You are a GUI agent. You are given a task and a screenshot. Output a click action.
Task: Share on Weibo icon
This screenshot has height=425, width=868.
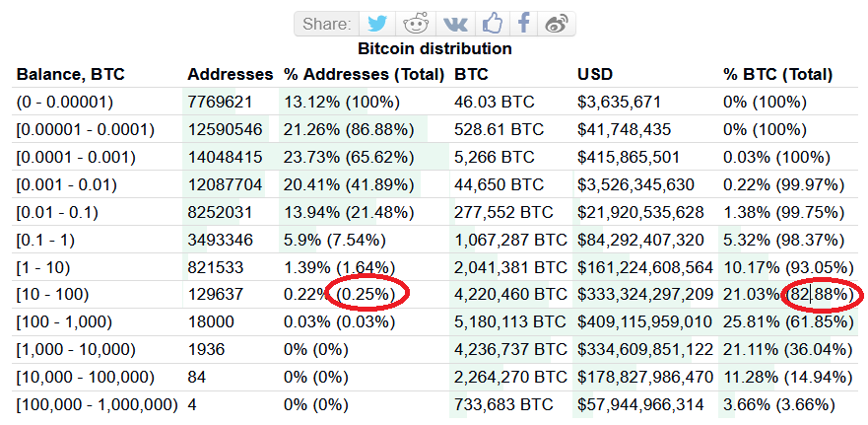(x=557, y=24)
